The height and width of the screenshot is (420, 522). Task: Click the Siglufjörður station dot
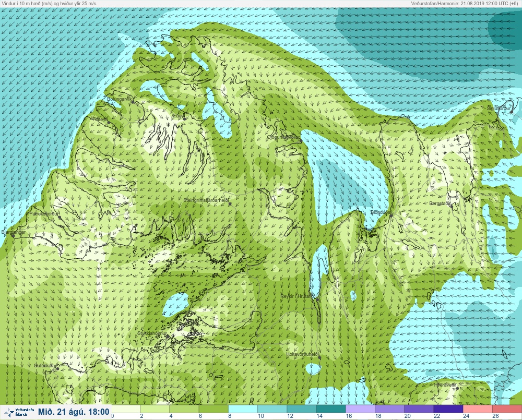tap(512, 112)
